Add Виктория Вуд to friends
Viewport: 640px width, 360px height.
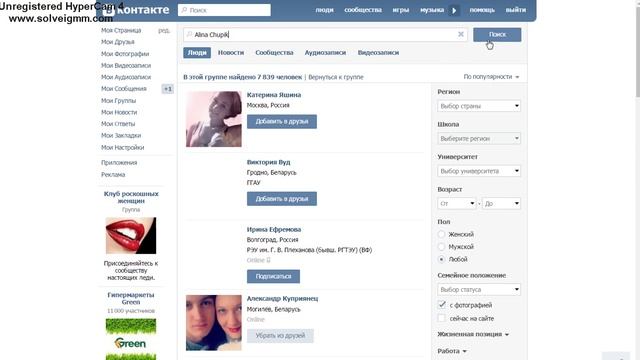pyautogui.click(x=282, y=199)
